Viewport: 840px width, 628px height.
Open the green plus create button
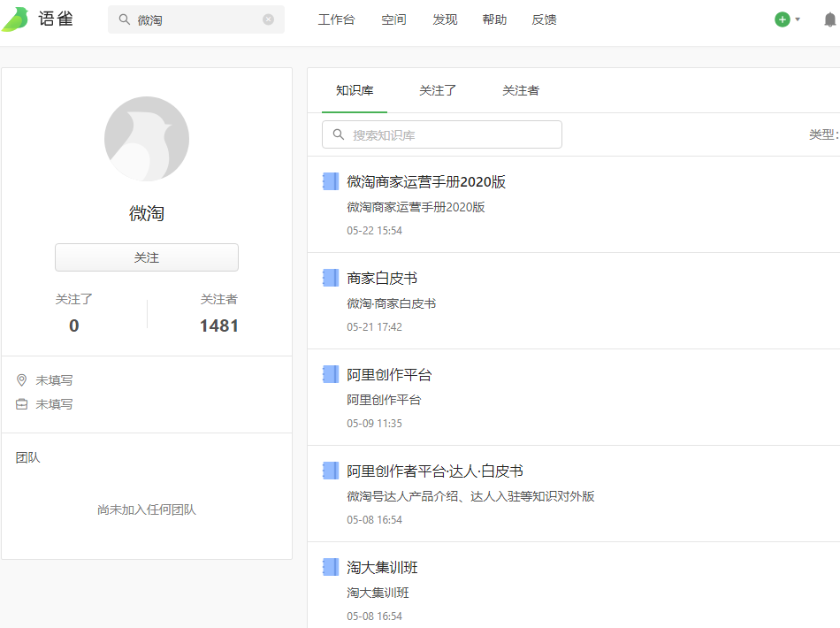click(783, 19)
